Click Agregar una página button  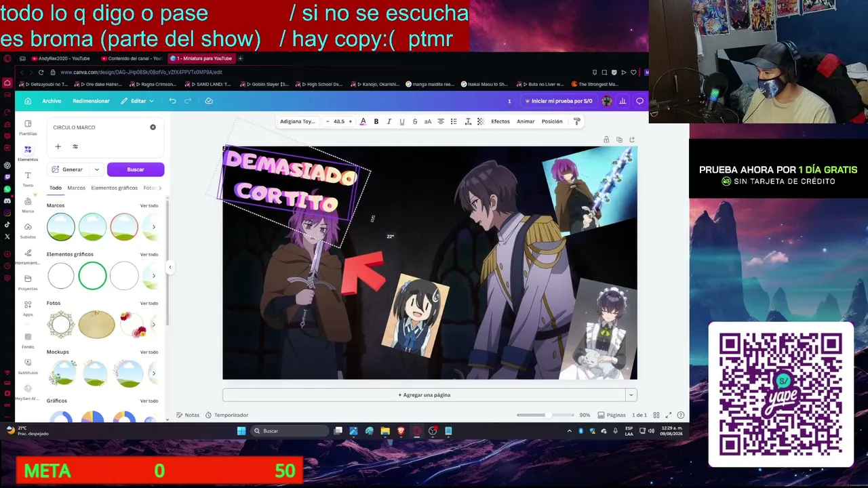tap(424, 395)
